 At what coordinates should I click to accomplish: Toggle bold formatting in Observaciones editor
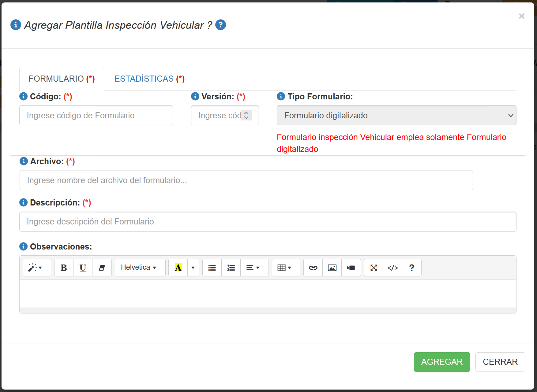pos(64,268)
